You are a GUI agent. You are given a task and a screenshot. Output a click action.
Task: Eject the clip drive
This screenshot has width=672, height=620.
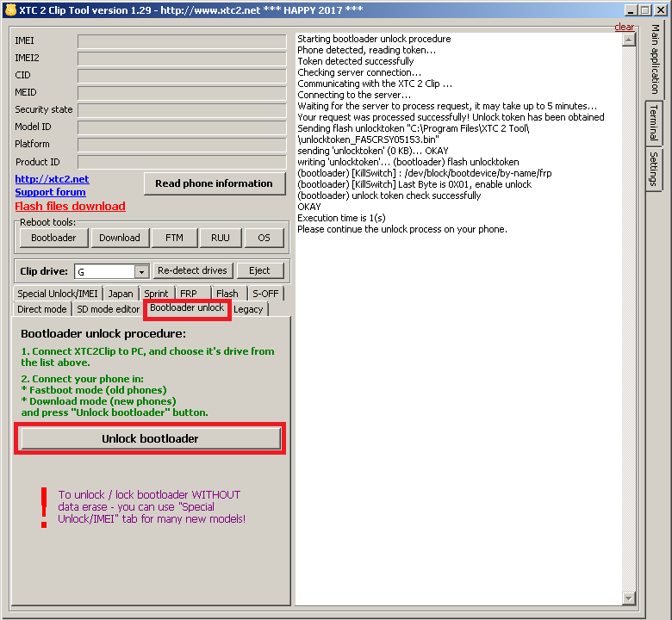(259, 270)
